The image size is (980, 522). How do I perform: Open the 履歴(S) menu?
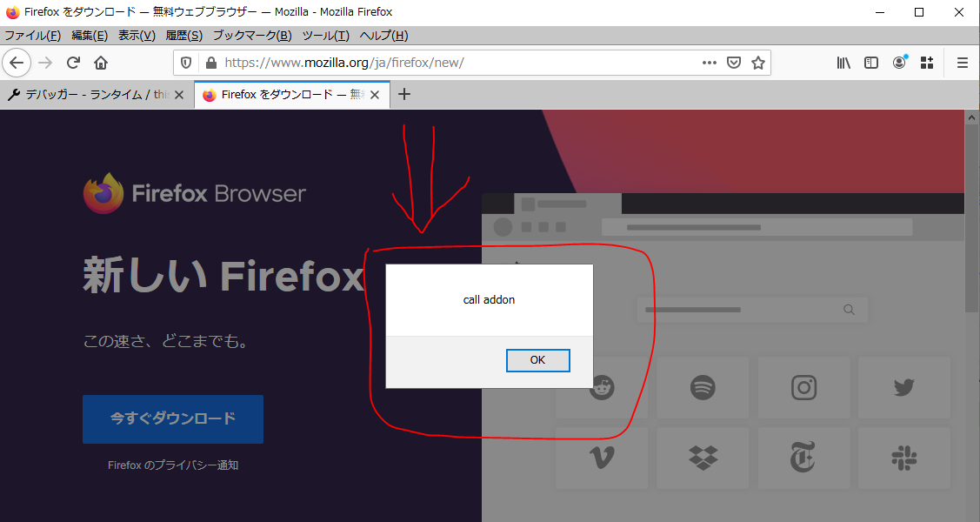point(183,36)
